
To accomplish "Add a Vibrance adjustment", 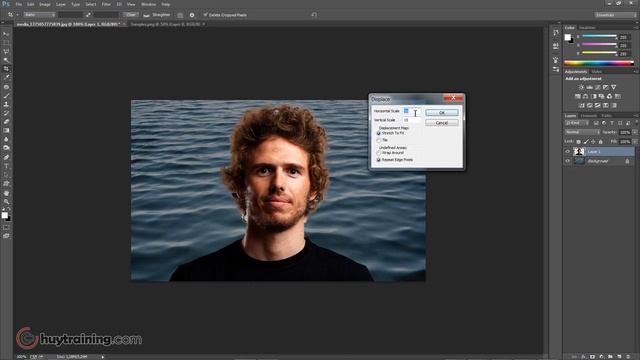I will coord(613,87).
